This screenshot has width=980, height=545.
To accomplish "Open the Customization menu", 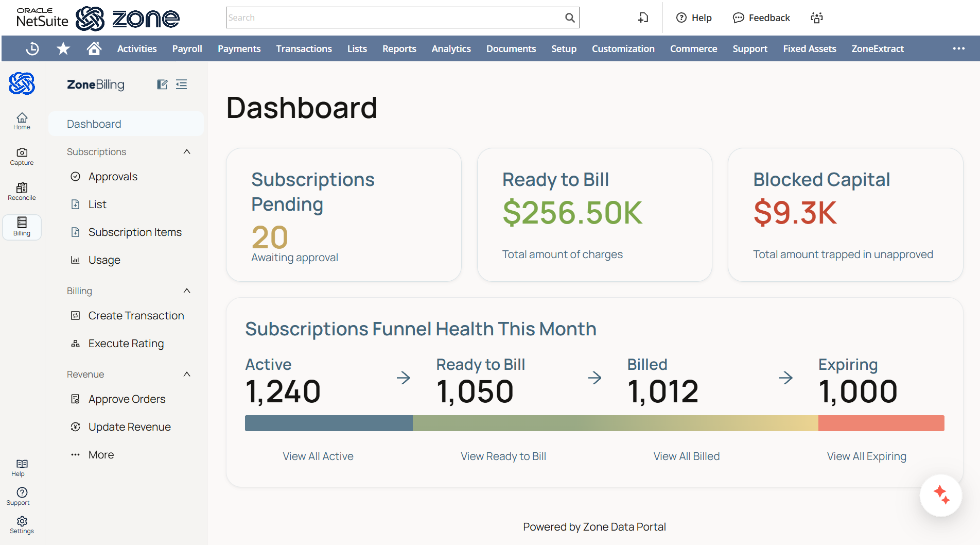I will click(x=623, y=48).
